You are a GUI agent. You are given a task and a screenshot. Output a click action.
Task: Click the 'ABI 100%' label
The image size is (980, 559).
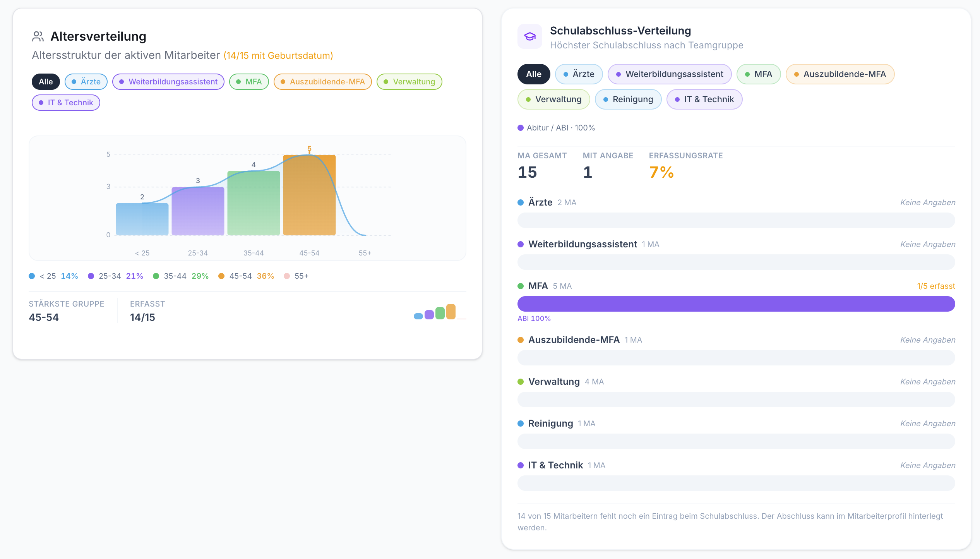[534, 318]
